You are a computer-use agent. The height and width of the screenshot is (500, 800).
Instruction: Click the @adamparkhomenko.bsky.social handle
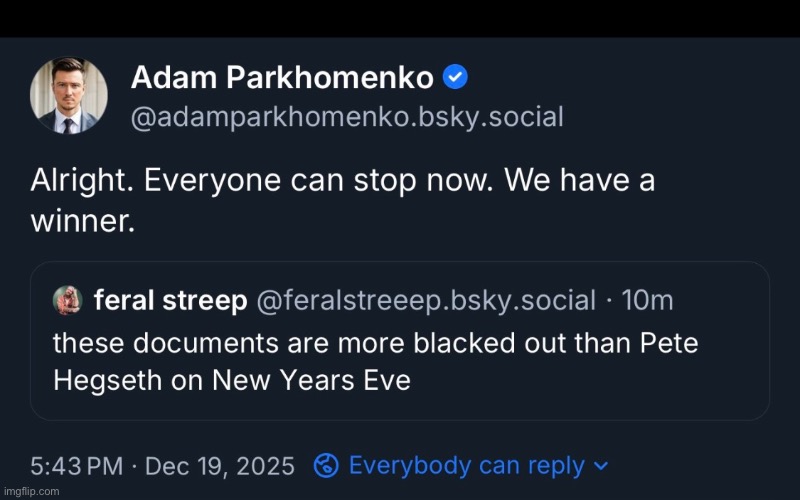[x=347, y=117]
